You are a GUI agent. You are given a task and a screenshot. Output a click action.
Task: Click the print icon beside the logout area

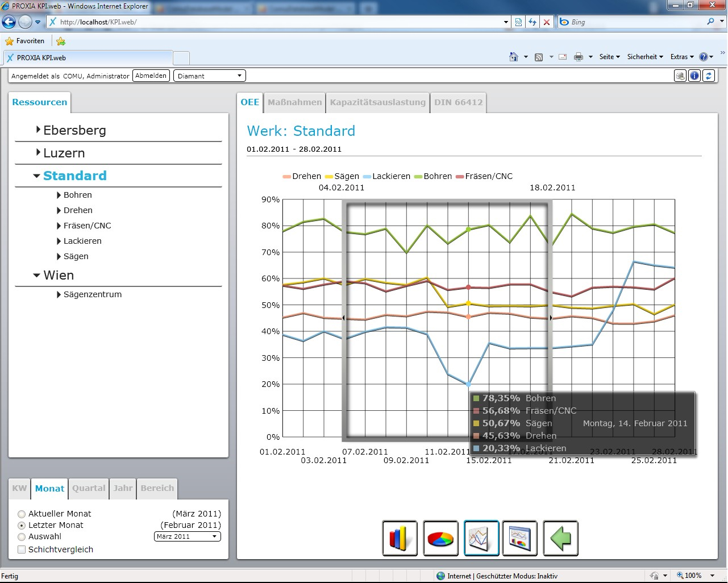(x=680, y=76)
